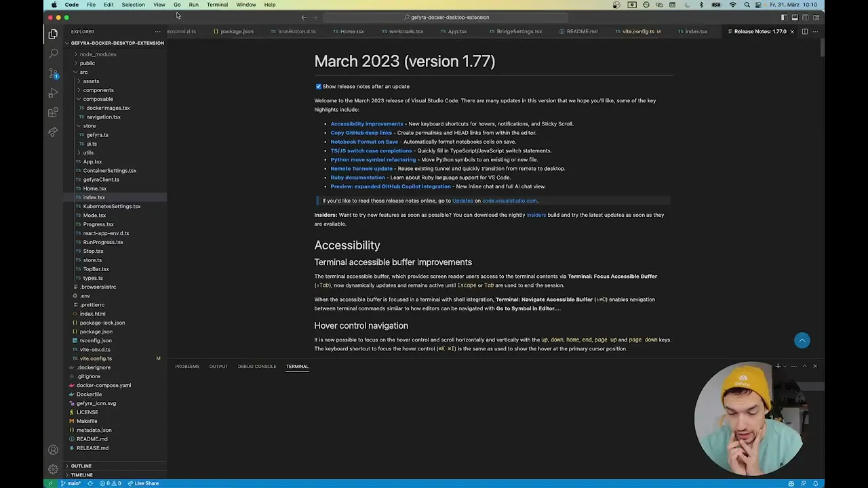
Task: Go back with navigation arrow in title bar
Action: (x=304, y=18)
